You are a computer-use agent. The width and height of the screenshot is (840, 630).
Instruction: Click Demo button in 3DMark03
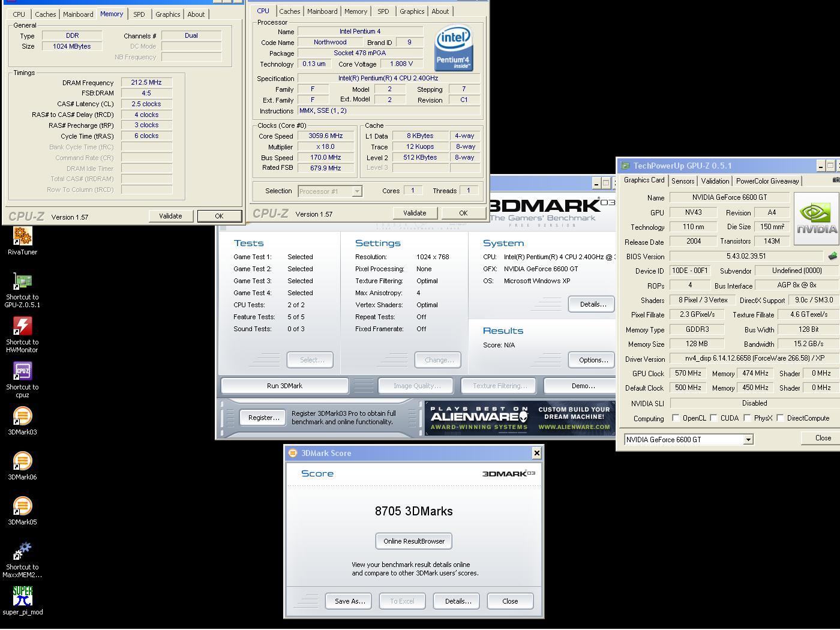pyautogui.click(x=581, y=386)
